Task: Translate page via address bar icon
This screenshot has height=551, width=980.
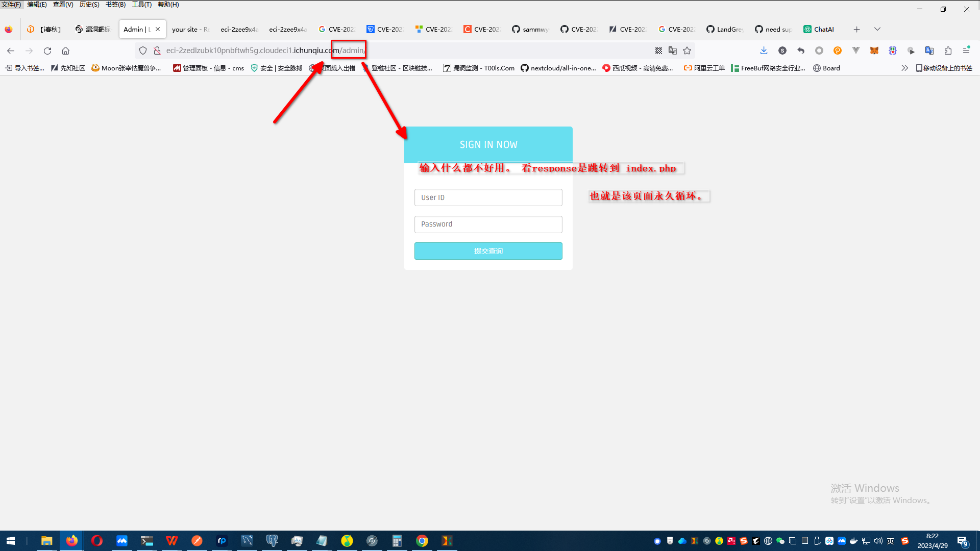Action: tap(673, 51)
